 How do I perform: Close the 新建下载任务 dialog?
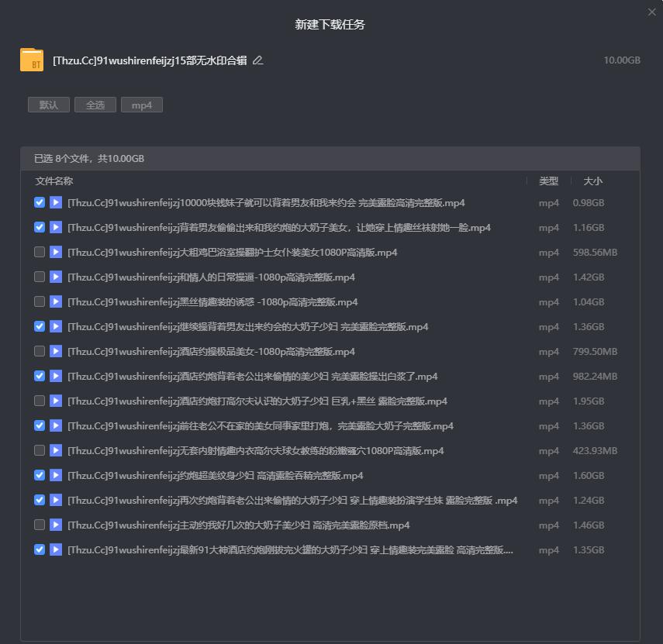(651, 12)
